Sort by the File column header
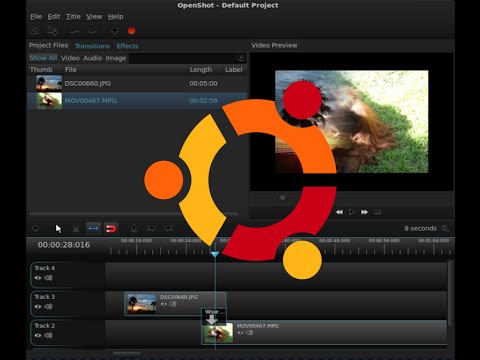This screenshot has width=480, height=360. coord(124,70)
